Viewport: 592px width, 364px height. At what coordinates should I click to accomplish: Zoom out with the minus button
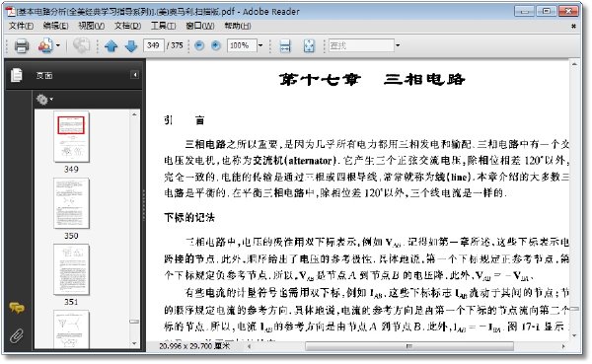coord(199,45)
